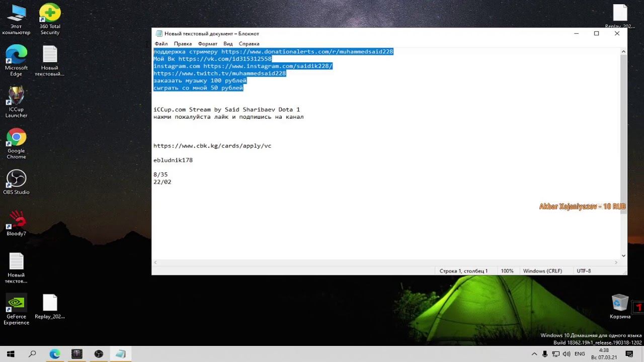The image size is (644, 362).
Task: Open network status tray icon
Action: click(x=556, y=354)
